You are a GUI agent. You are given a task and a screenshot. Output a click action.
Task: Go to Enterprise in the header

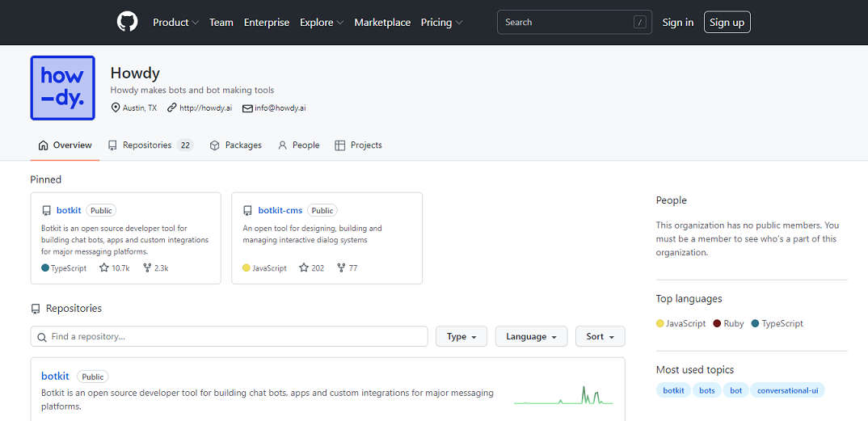pyautogui.click(x=267, y=22)
